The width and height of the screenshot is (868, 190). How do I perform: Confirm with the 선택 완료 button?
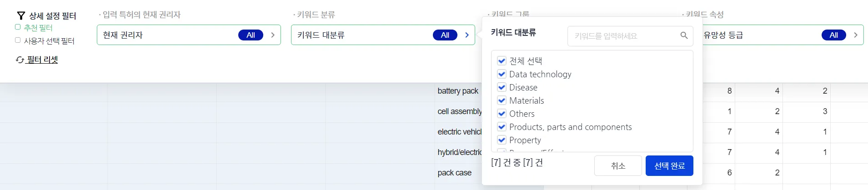pyautogui.click(x=669, y=166)
